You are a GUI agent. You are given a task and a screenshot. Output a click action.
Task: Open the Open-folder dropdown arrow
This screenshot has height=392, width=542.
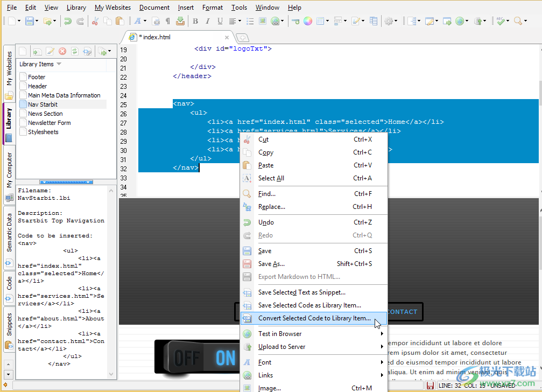pos(54,21)
